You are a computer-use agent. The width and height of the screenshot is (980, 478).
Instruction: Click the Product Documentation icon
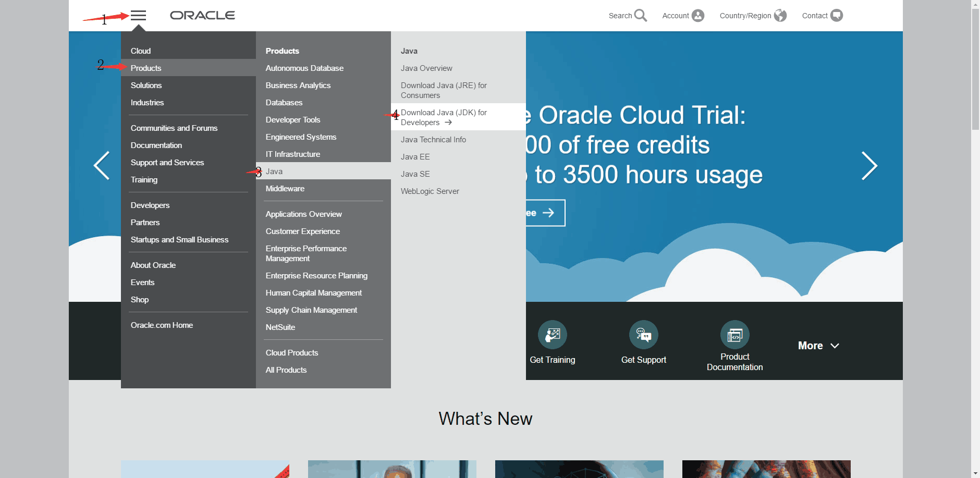tap(735, 335)
